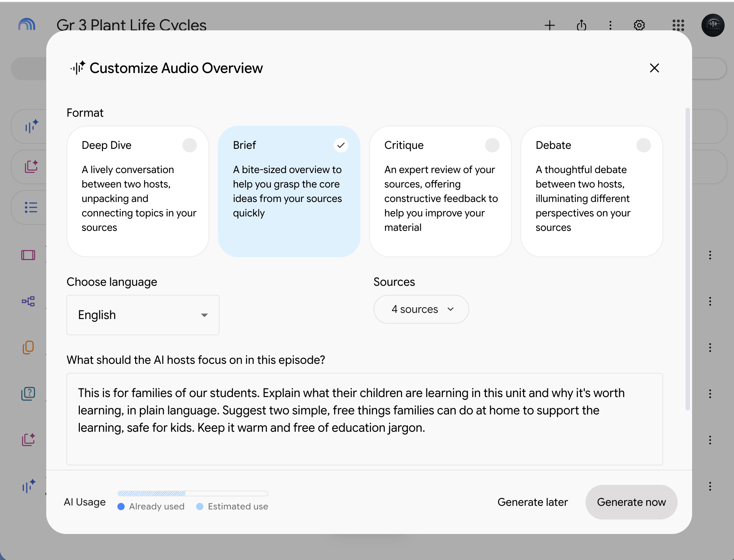This screenshot has height=560, width=734.
Task: Click the AI Usage progress bar
Action: pyautogui.click(x=193, y=494)
